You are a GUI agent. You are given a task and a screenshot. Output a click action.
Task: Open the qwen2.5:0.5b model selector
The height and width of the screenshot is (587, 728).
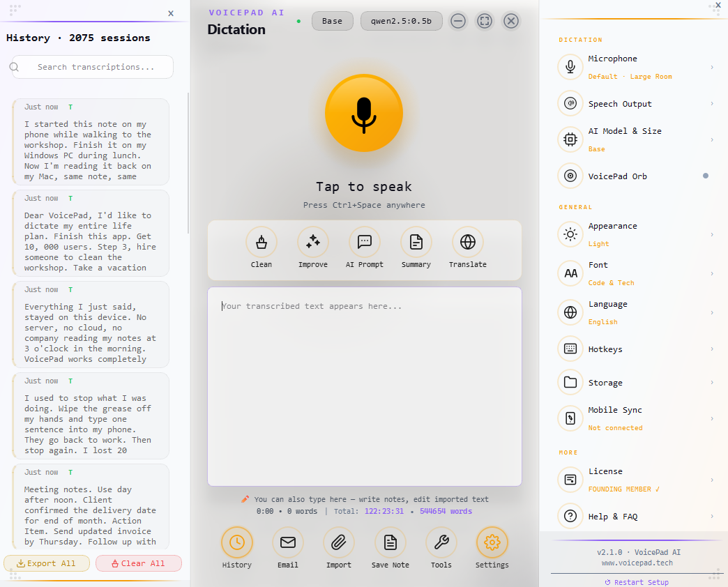(x=402, y=21)
